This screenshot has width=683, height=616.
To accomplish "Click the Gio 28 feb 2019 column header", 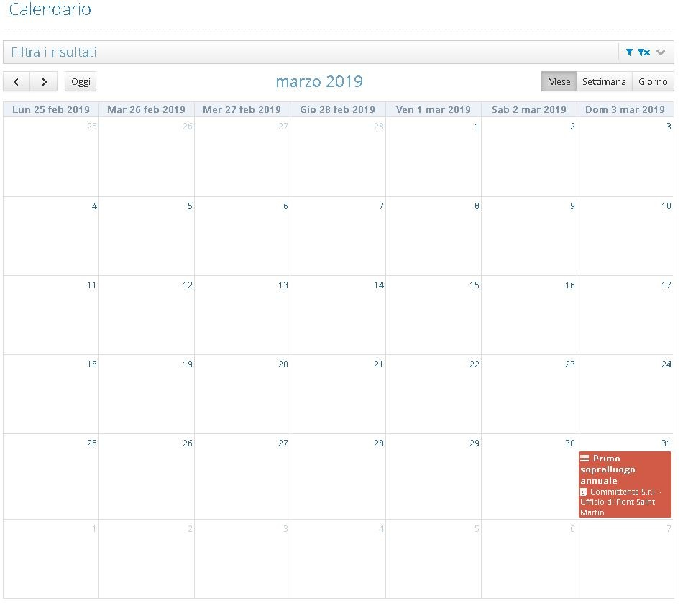I will click(x=338, y=110).
